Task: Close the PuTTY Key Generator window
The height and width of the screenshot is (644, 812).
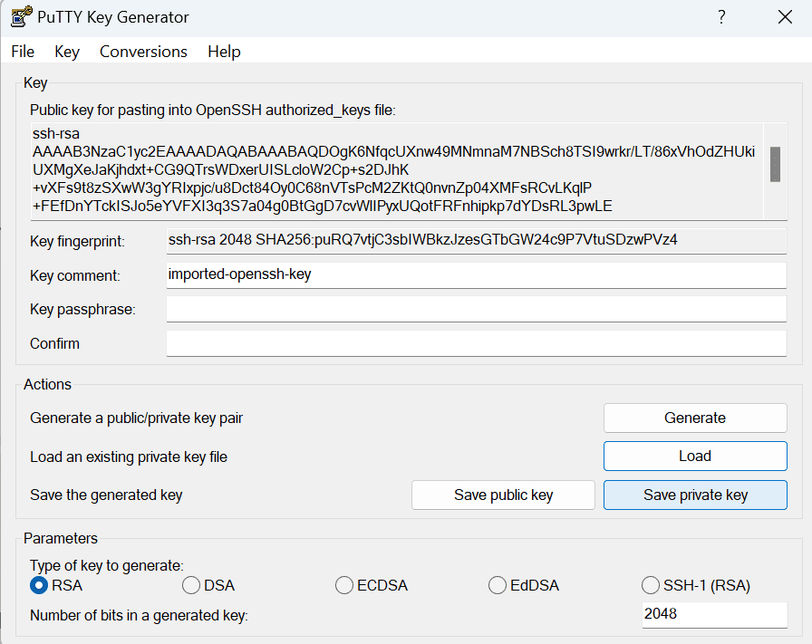Action: (x=785, y=17)
